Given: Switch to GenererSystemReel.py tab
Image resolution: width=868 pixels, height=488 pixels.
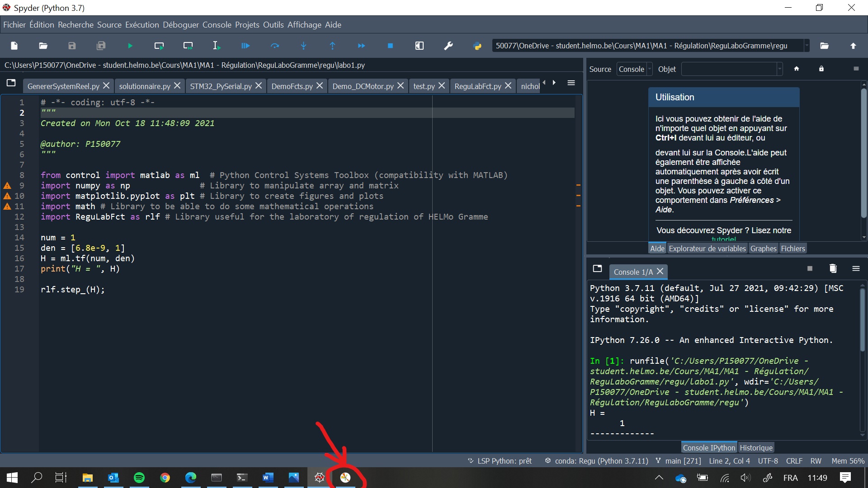Looking at the screenshot, I should (63, 86).
